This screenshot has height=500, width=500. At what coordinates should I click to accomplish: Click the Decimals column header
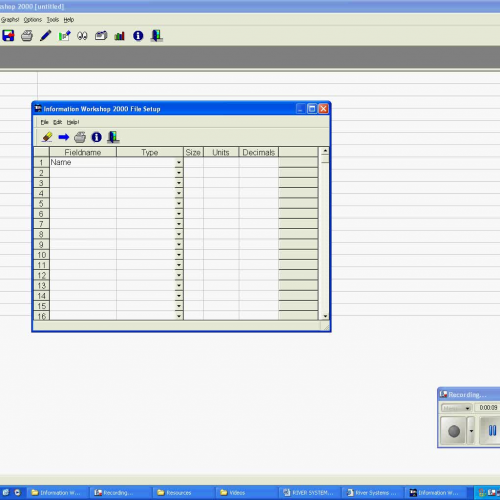pyautogui.click(x=259, y=152)
